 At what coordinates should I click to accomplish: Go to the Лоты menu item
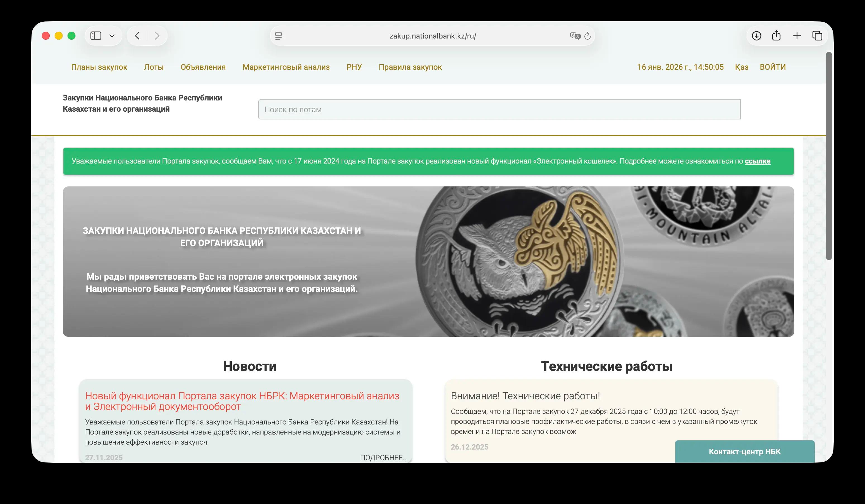[154, 67]
